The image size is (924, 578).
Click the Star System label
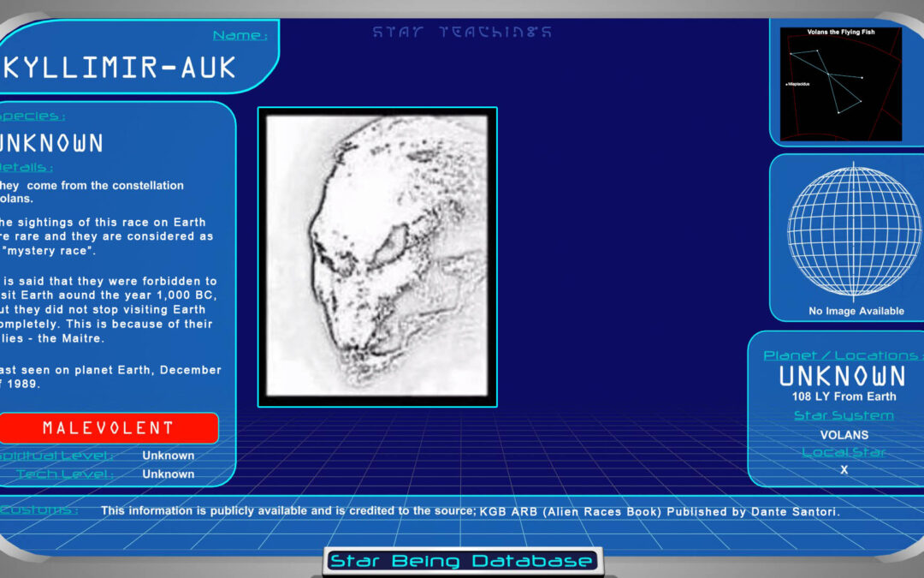click(844, 415)
